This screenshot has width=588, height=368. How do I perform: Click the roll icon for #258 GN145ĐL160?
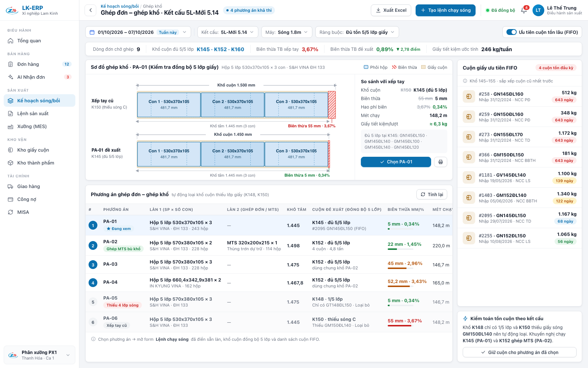(x=469, y=96)
